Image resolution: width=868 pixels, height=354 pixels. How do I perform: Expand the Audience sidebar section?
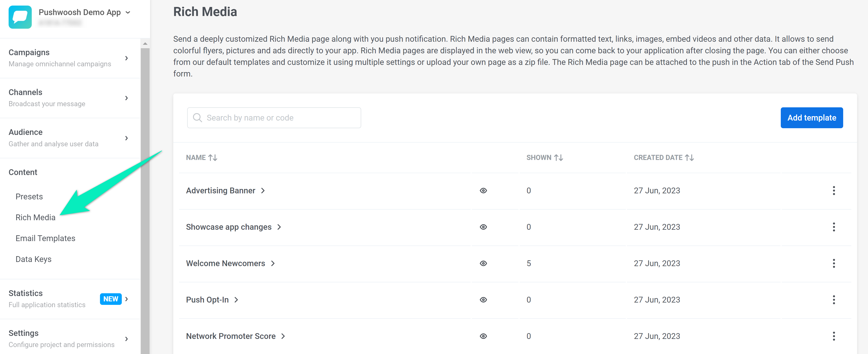pos(126,138)
